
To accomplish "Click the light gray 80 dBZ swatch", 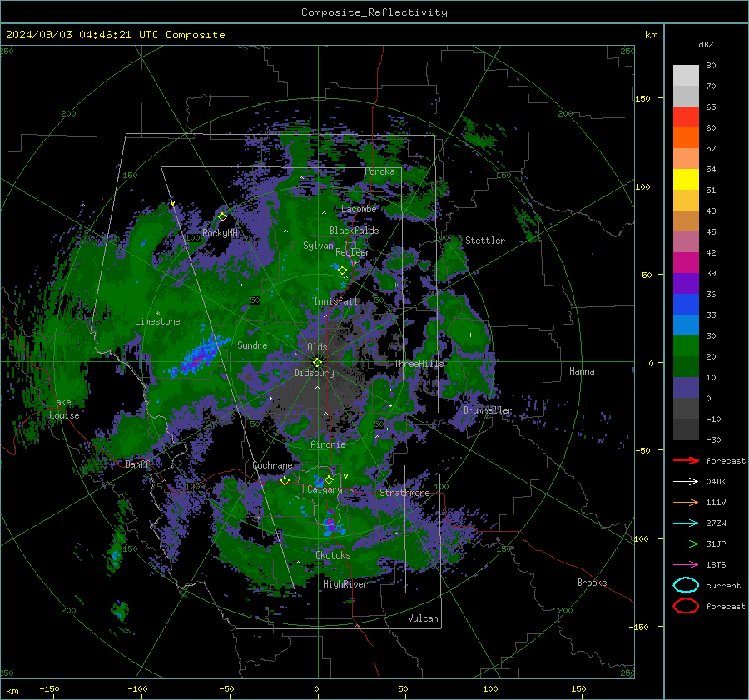I will coord(686,75).
